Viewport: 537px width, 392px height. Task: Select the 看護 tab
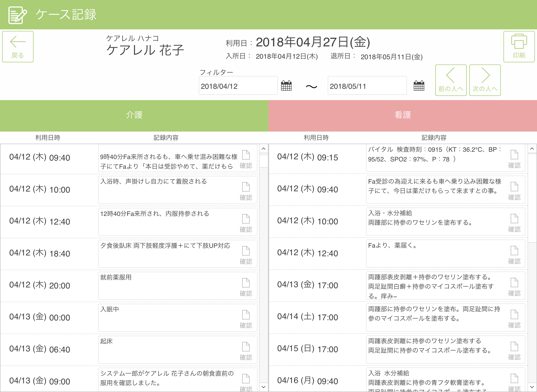pyautogui.click(x=403, y=115)
